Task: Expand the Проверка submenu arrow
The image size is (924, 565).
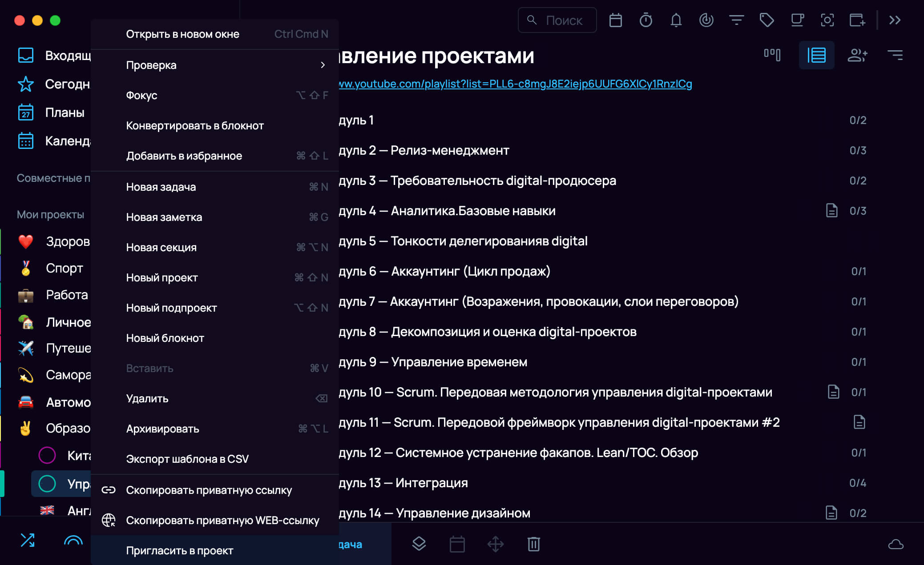Action: pyautogui.click(x=323, y=65)
